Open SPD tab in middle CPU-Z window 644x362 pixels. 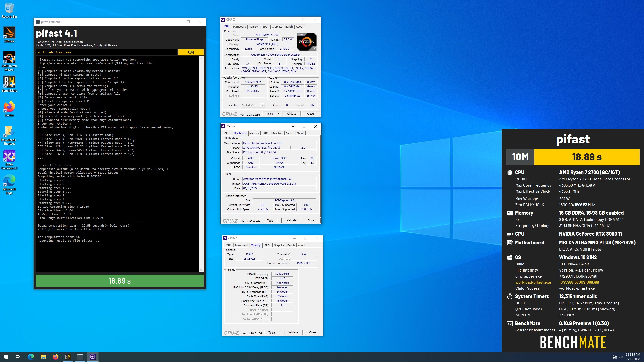[x=266, y=133]
